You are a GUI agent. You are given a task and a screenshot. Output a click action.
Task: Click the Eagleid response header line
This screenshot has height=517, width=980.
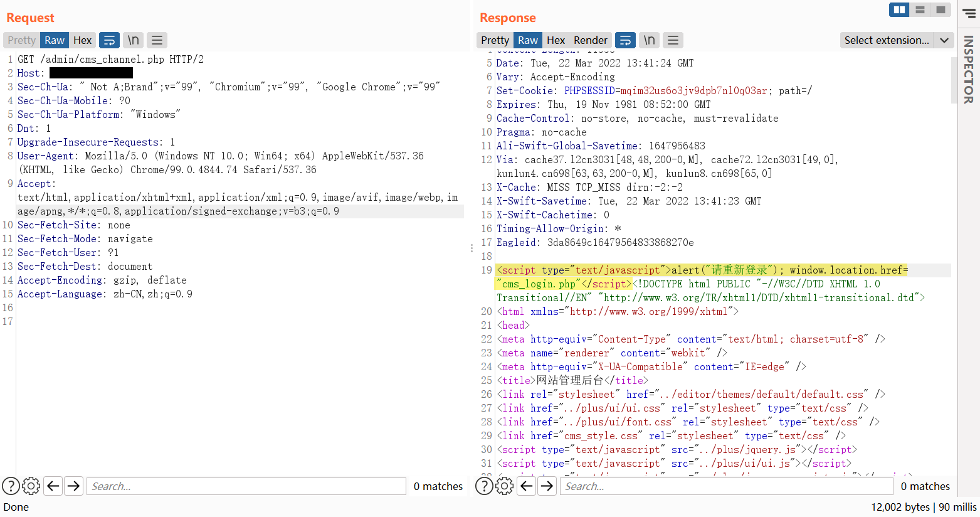[595, 243]
